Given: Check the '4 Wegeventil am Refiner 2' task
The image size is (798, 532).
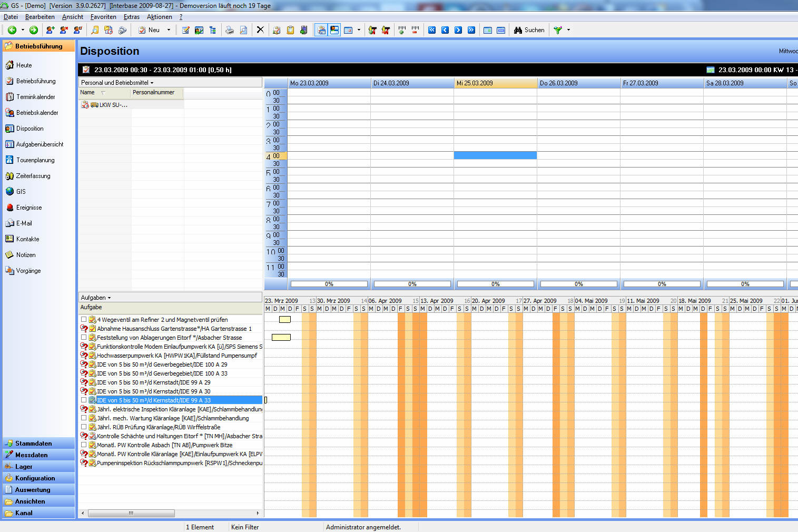Looking at the screenshot, I should [84, 319].
